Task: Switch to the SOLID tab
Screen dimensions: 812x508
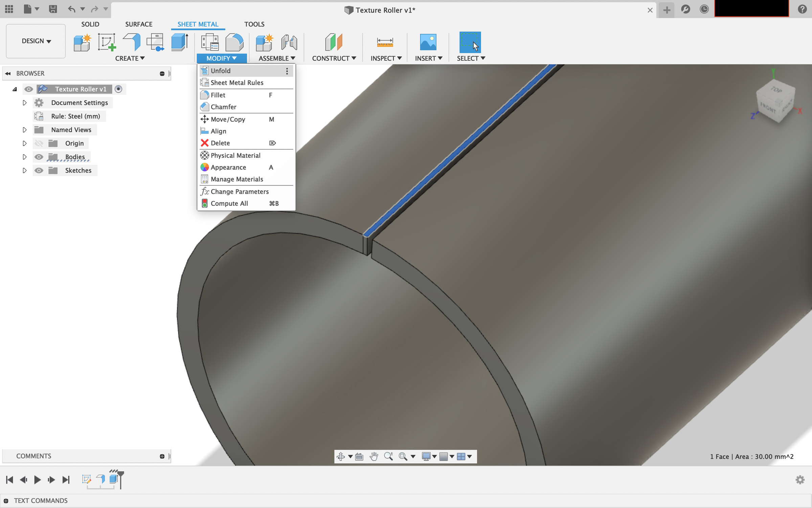Action: click(x=90, y=24)
